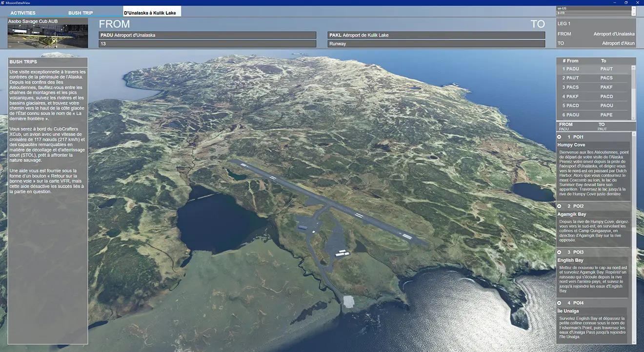This screenshot has width=644, height=352.
Task: Click the language list scroll down arrow
Action: click(x=633, y=13)
